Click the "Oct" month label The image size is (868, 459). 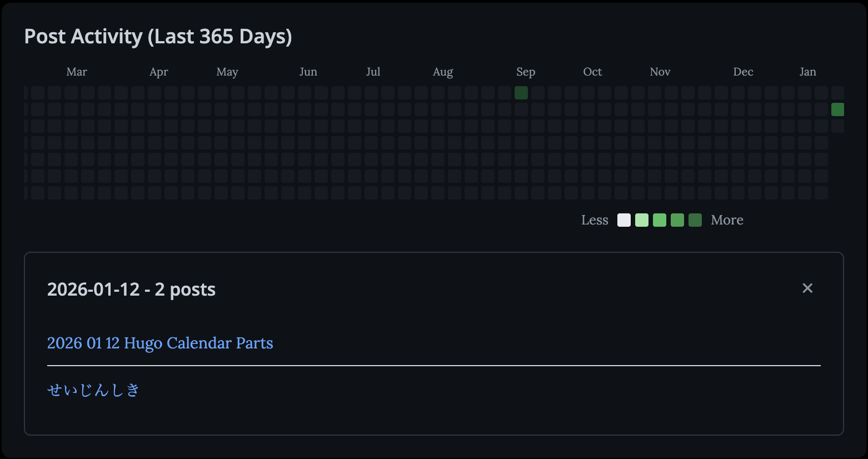point(592,72)
